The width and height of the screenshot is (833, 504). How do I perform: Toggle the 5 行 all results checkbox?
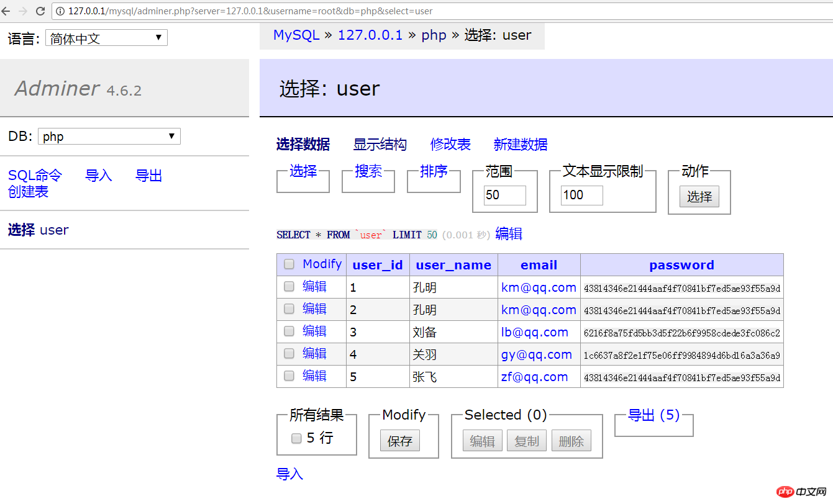[296, 438]
